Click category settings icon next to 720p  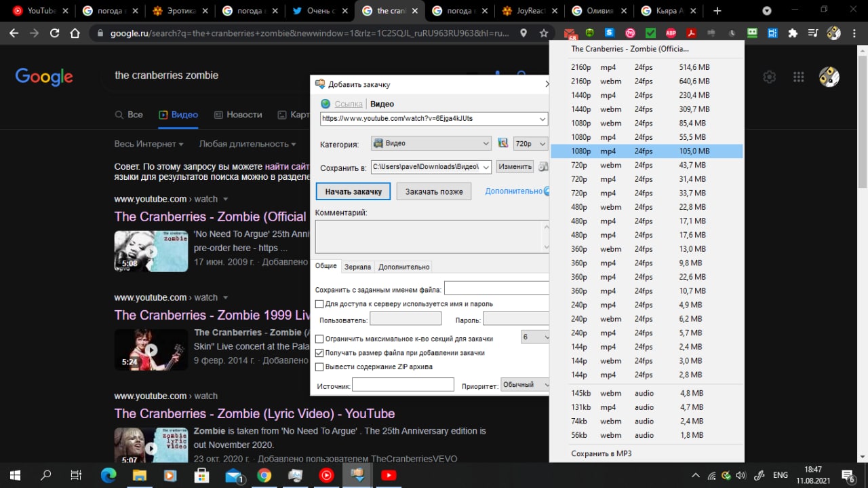(x=503, y=143)
